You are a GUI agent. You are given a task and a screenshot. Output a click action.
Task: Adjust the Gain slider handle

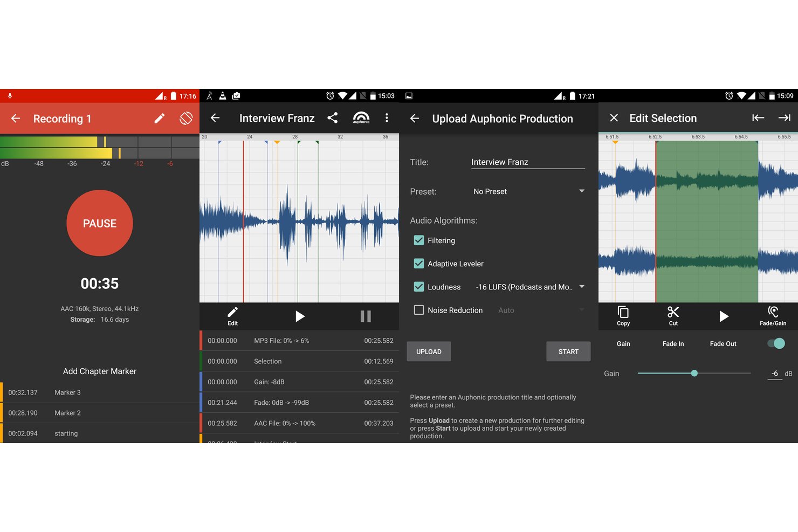pyautogui.click(x=694, y=373)
